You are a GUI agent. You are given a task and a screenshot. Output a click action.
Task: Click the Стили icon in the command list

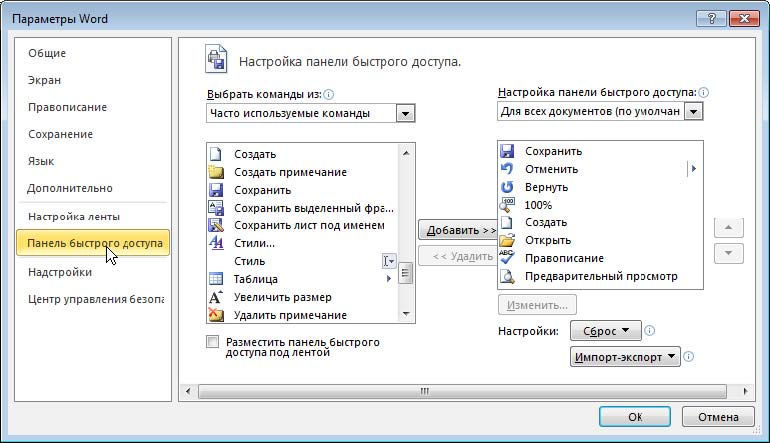click(x=216, y=243)
